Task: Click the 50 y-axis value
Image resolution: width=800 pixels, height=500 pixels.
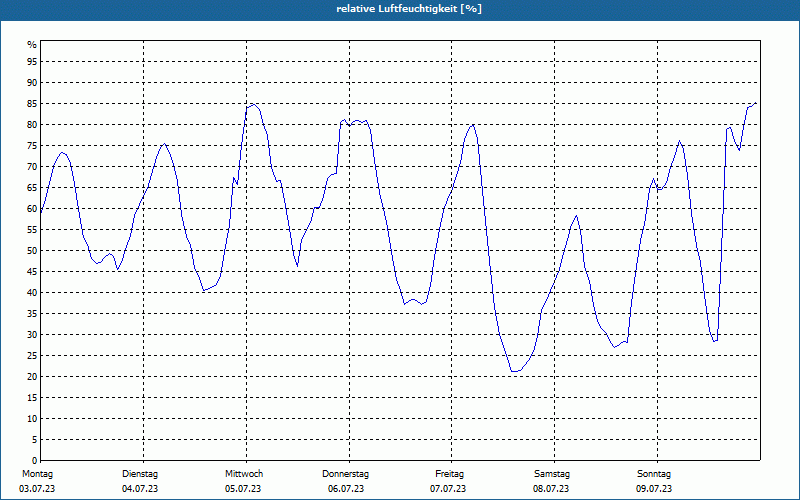Action: point(32,251)
